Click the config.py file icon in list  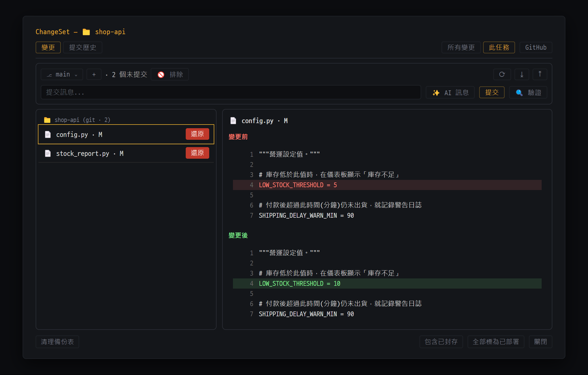[48, 134]
